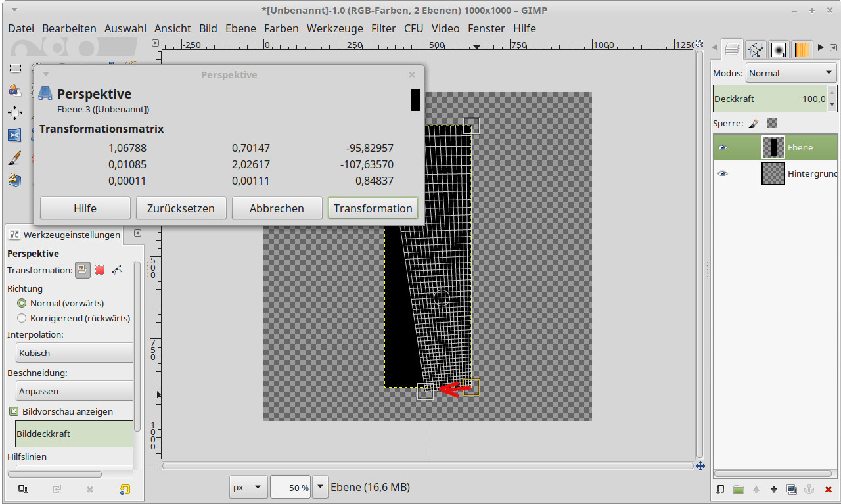Click the Hilfe button
This screenshot has height=504, width=841.
coord(85,208)
